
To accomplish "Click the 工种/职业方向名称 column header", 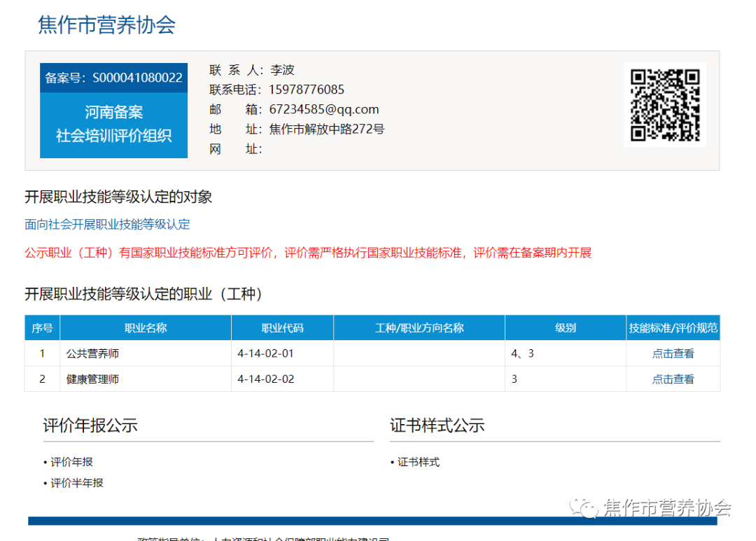I will [x=419, y=328].
